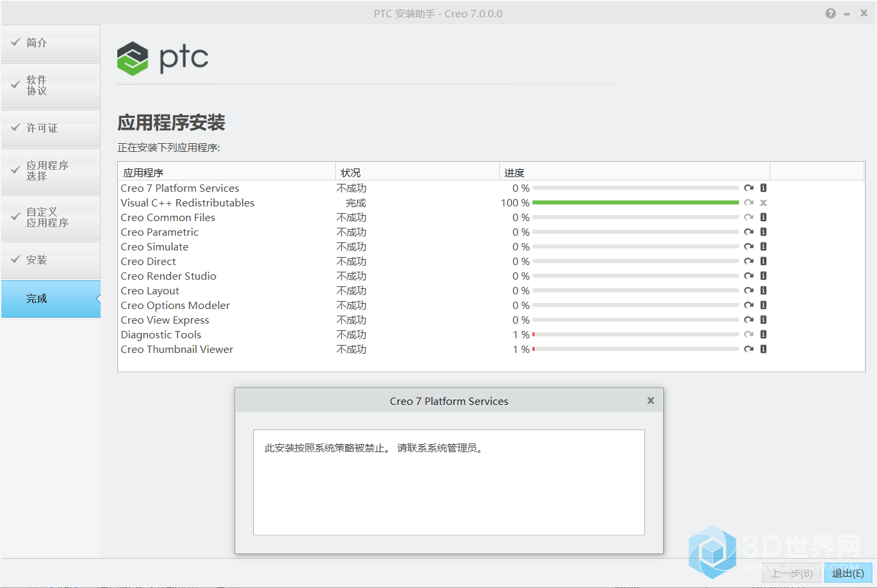This screenshot has height=588, width=877.
Task: Click the 进度 column header
Action: (x=634, y=172)
